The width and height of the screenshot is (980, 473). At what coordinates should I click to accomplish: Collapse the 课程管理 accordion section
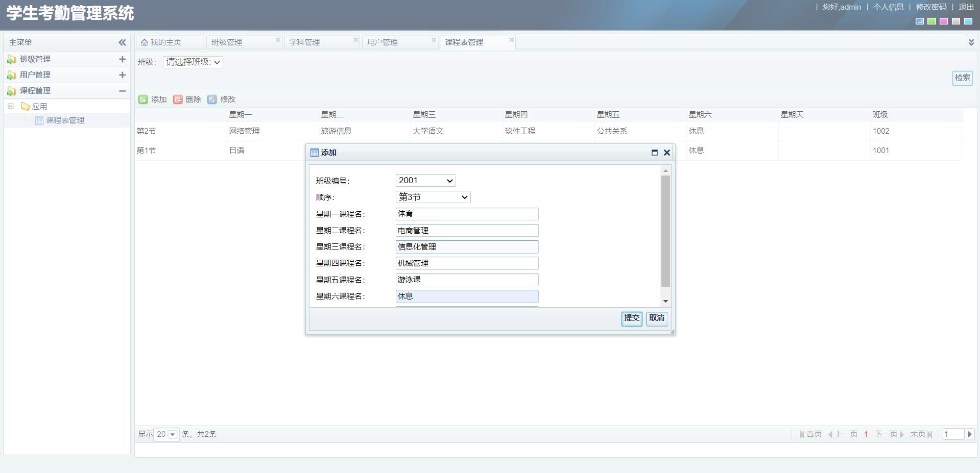click(x=122, y=91)
